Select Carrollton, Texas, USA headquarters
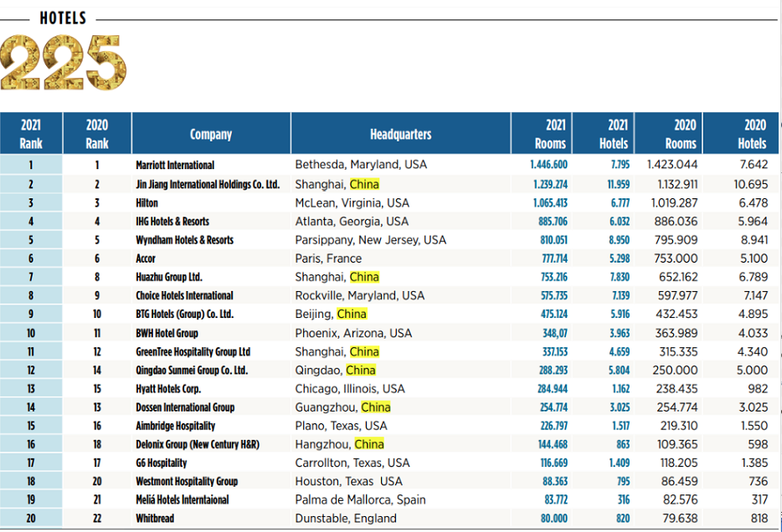Viewport: 782px width, 532px height. tap(352, 463)
